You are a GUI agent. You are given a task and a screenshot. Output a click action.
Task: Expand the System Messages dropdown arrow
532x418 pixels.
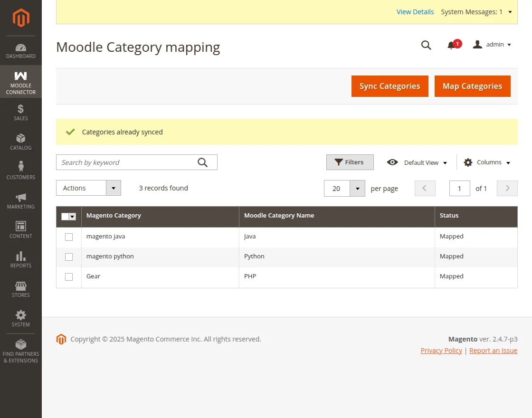tap(510, 12)
